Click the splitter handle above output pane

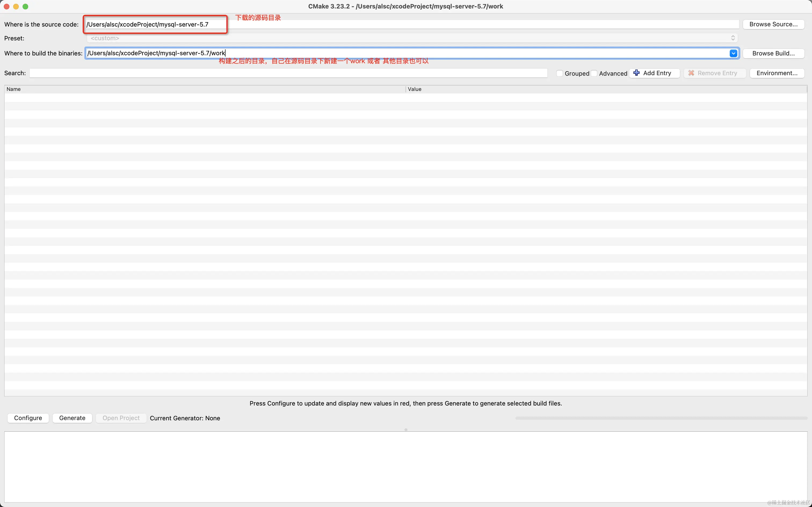point(406,430)
